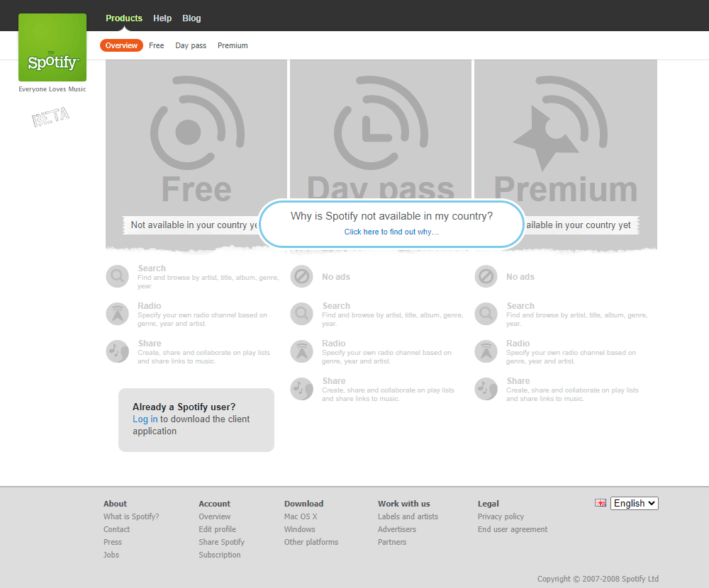
Task: Open Labels and artists link
Action: coord(408,516)
